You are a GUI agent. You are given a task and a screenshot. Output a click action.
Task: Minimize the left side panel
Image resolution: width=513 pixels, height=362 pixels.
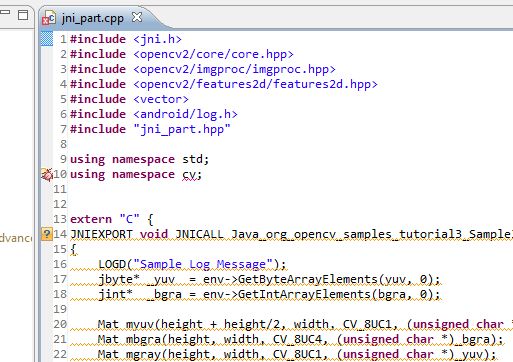click(5, 12)
